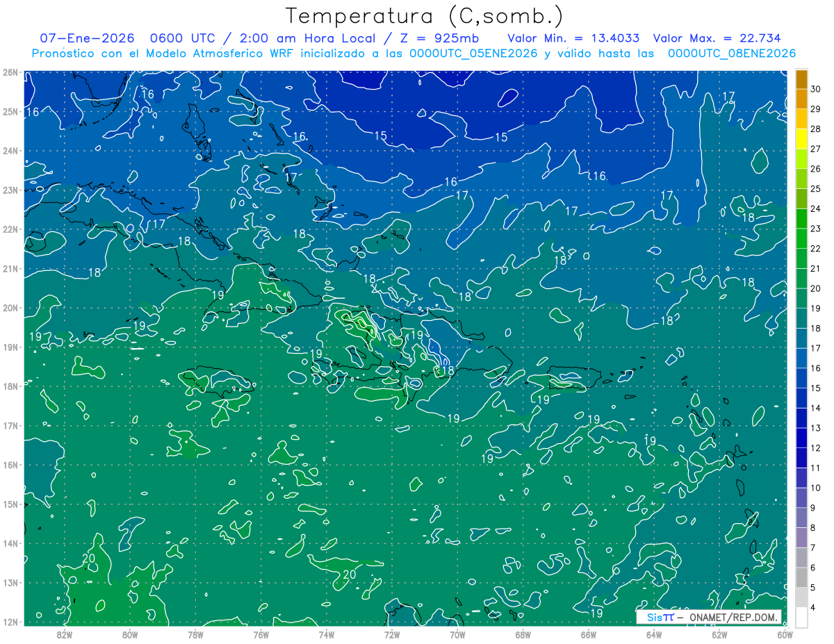The width and height of the screenshot is (834, 644).
Task: Click longitude axis label "80W"
Action: point(130,634)
